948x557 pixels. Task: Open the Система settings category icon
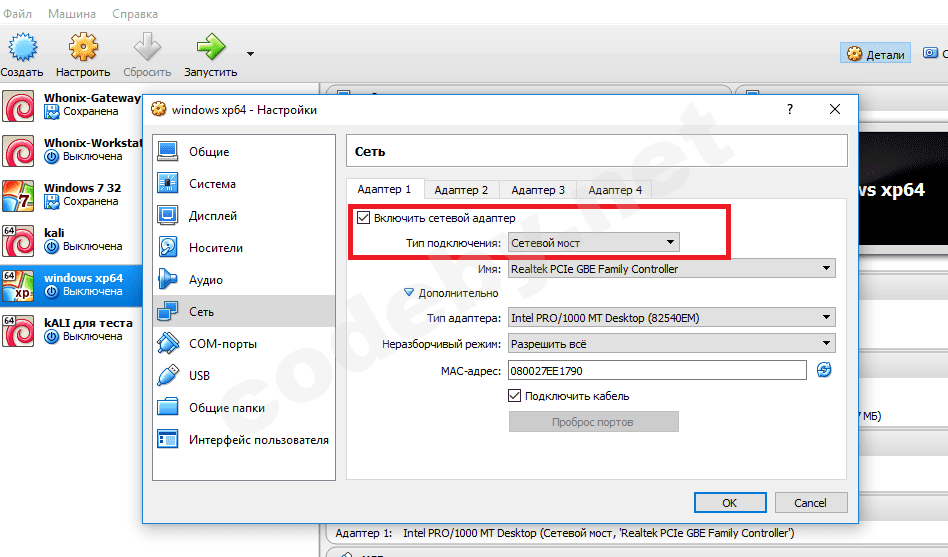[167, 183]
